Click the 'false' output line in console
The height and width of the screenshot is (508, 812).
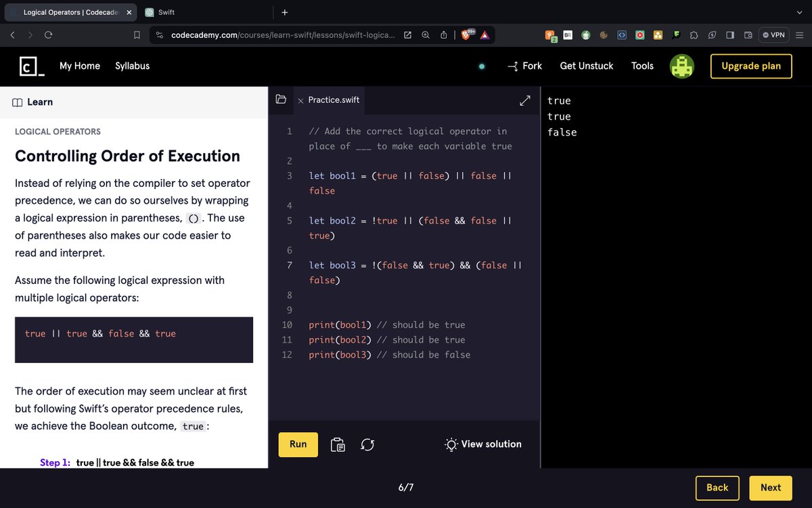pos(562,132)
